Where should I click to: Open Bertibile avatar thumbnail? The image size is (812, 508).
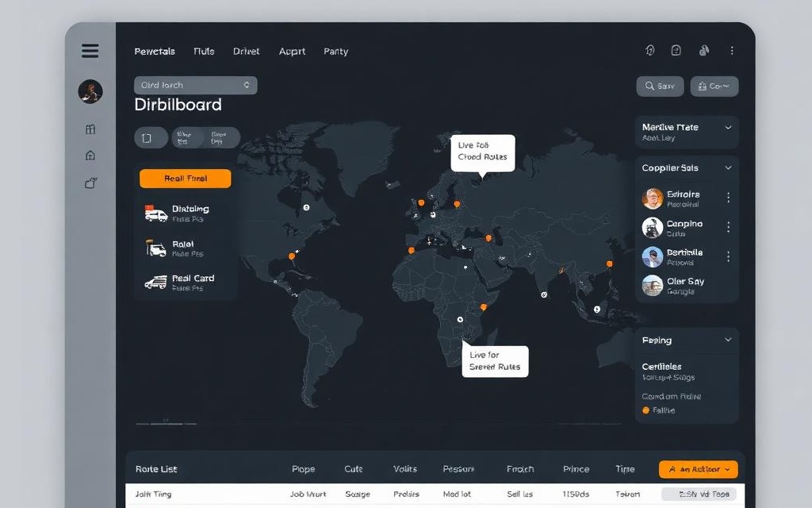pos(653,256)
